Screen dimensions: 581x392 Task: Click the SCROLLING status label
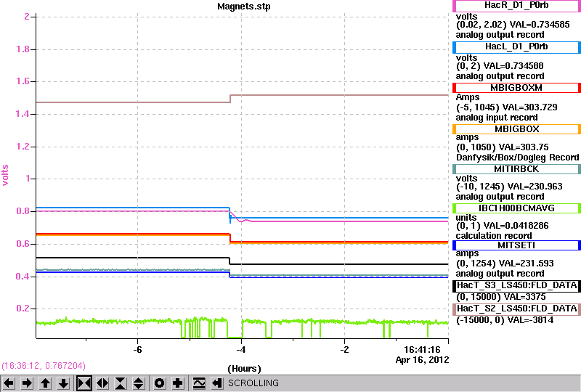pos(253,383)
